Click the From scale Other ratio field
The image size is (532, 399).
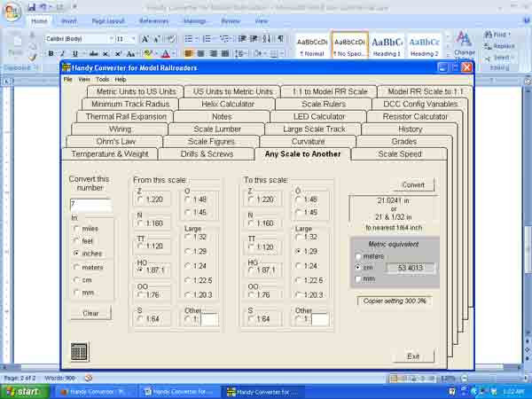pos(209,319)
